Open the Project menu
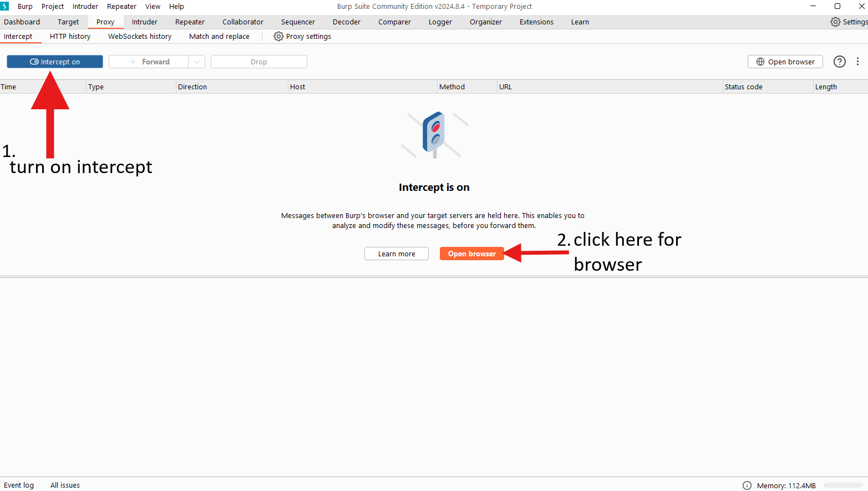Screen dimensions: 868x491 (x=53, y=6)
